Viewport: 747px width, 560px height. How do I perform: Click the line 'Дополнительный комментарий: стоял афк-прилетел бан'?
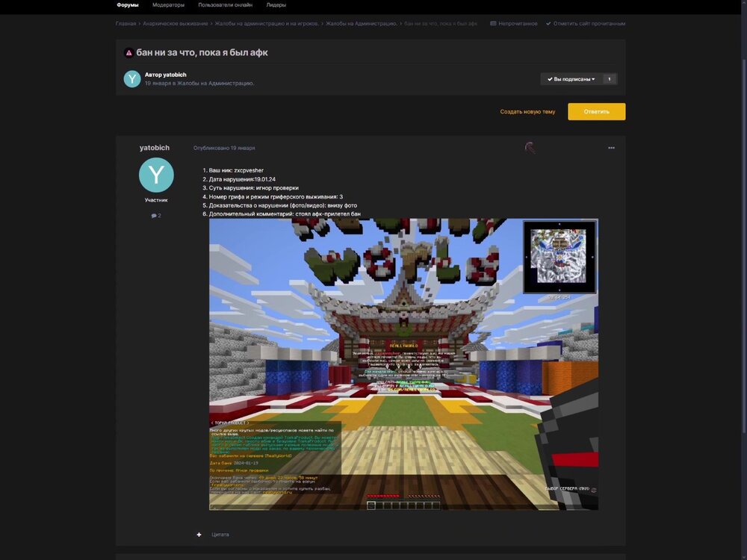pos(285,214)
